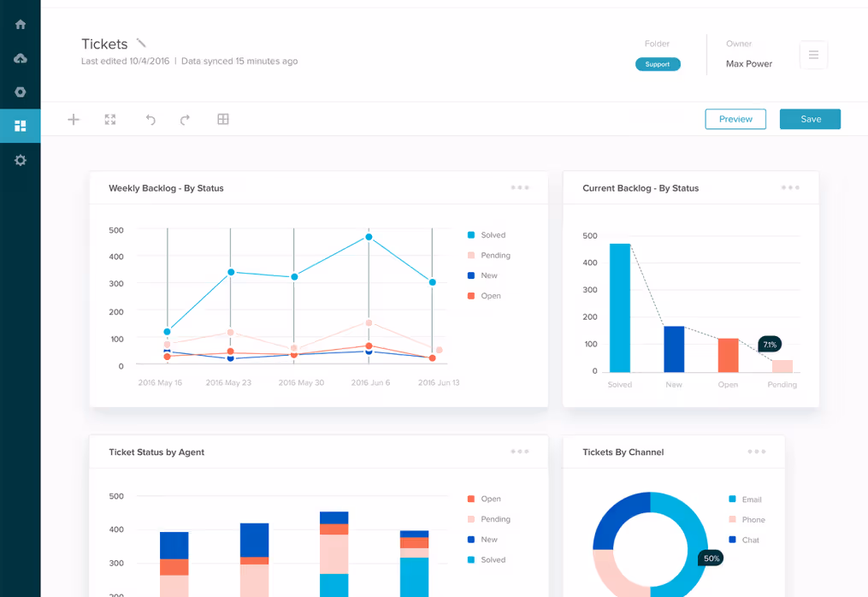Toggle New legend in Ticket Status chart
This screenshot has height=597, width=868.
pyautogui.click(x=482, y=540)
